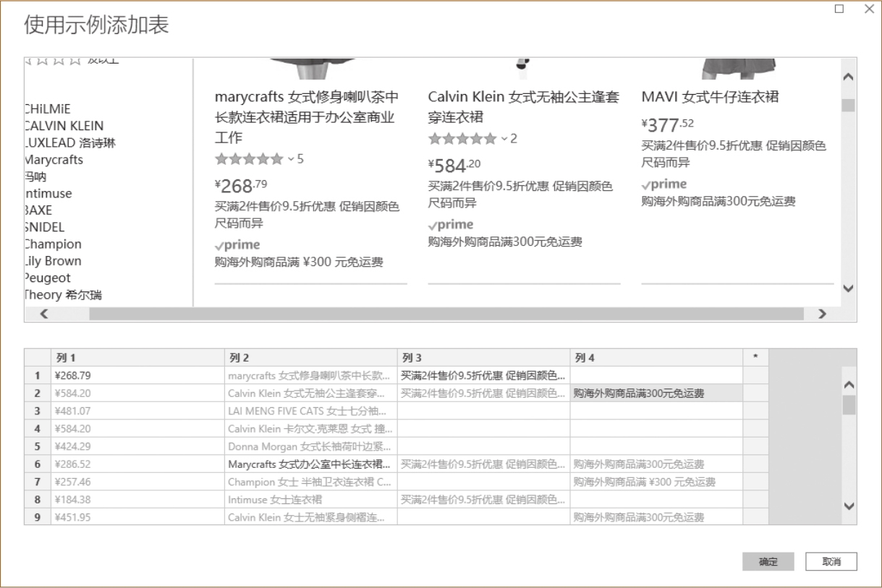Select the 列 1 column header
Screen dimensions: 882x588
(x=138, y=357)
